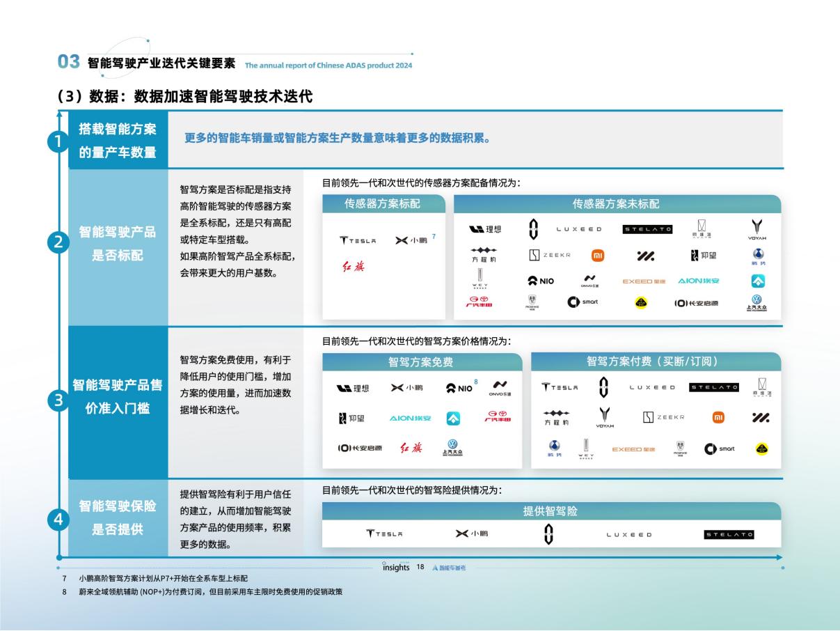Click the VOYAH logo under 智驾方案付费
Screen dimensions: 840x631
click(x=605, y=417)
